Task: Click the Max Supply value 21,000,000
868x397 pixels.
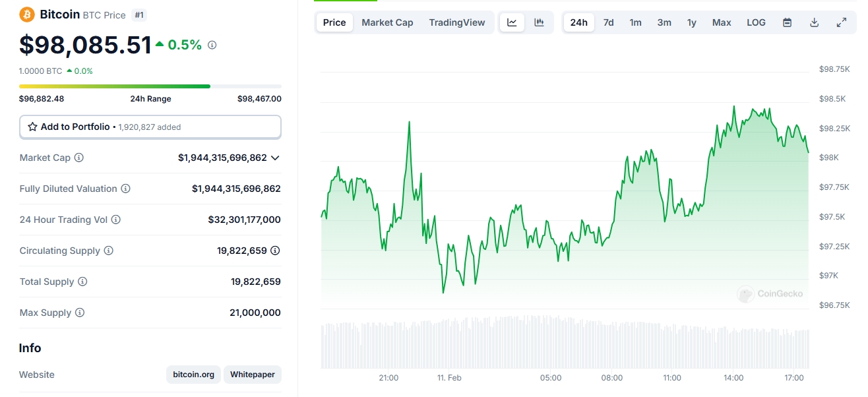Action: (255, 313)
